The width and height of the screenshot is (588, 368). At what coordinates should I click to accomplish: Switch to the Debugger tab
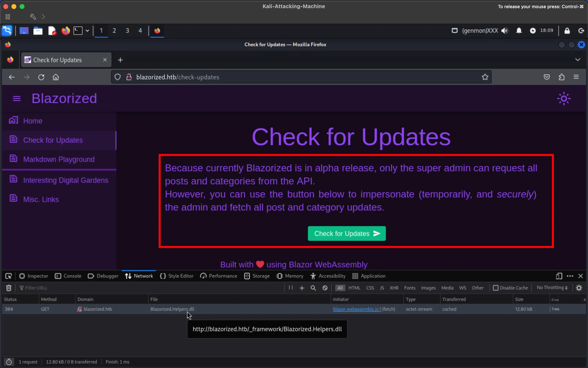click(103, 276)
